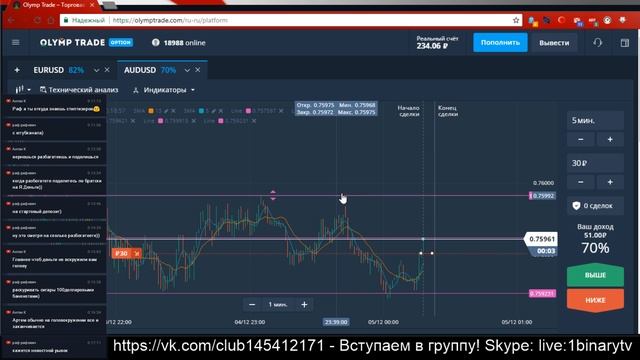Screen dimensions: 640x360
Task: Click the 1 мин. timeframe label
Action: point(278,304)
